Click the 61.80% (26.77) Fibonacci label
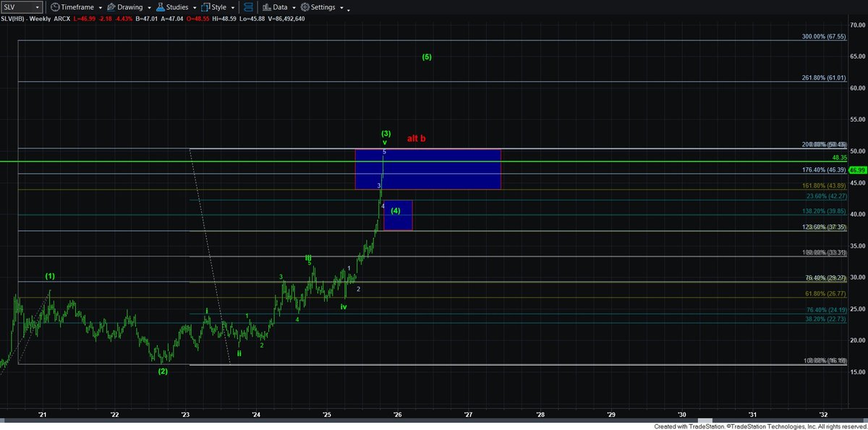 click(x=825, y=294)
